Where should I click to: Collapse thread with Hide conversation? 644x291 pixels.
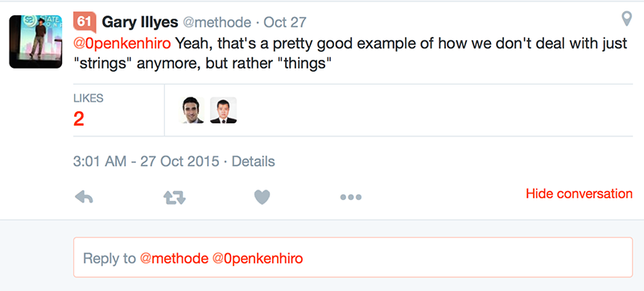[x=579, y=193]
